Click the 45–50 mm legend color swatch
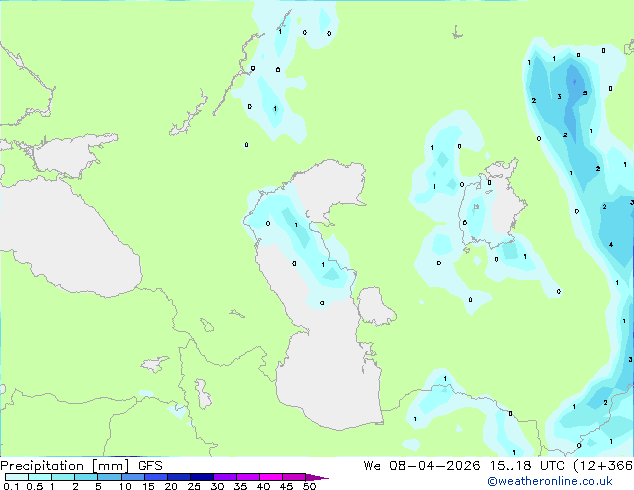 294,477
